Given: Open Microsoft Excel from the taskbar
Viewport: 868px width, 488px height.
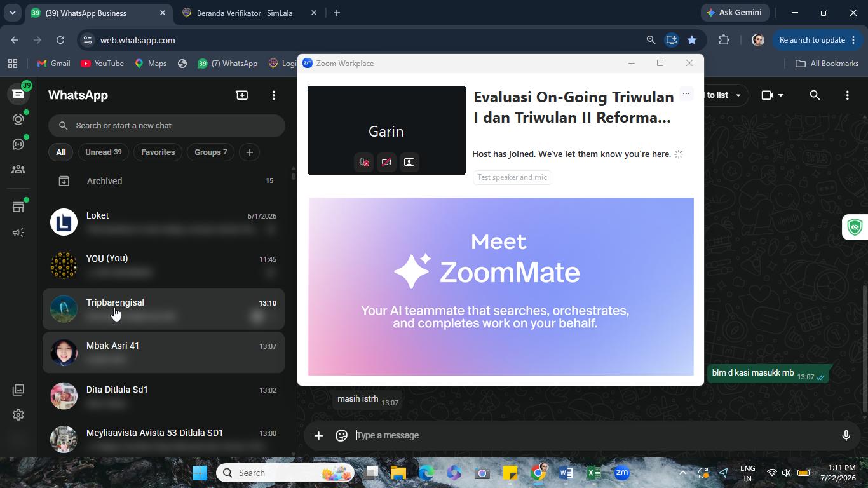Looking at the screenshot, I should coord(594,473).
